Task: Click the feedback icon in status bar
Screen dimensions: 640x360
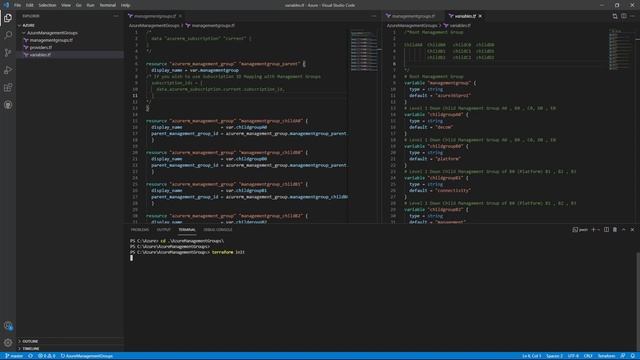Action: tap(623, 356)
